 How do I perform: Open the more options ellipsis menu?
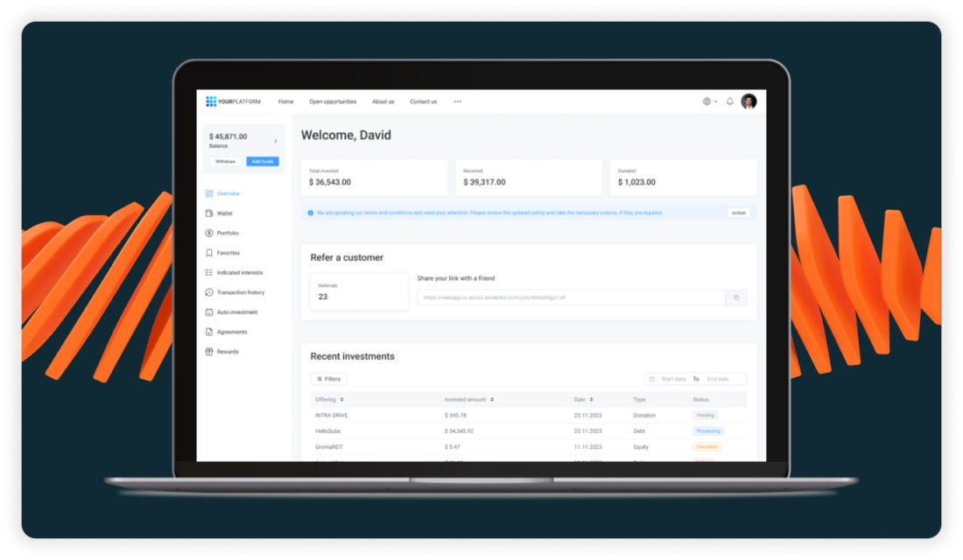tap(457, 101)
